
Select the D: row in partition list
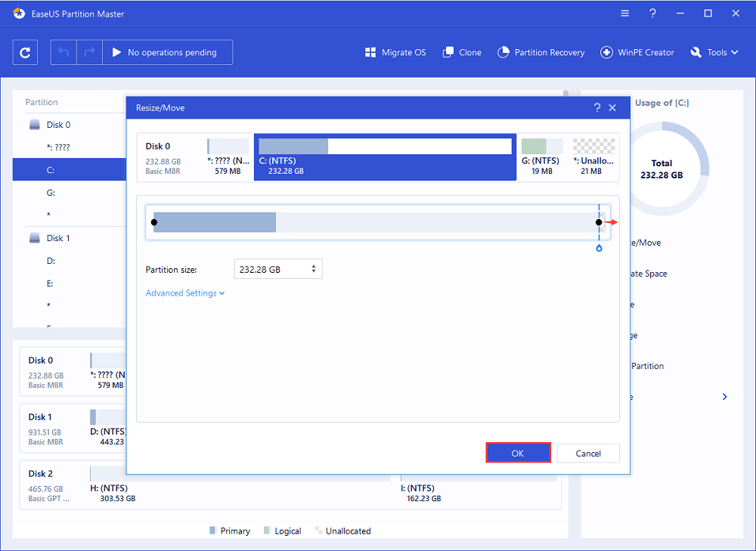point(69,260)
